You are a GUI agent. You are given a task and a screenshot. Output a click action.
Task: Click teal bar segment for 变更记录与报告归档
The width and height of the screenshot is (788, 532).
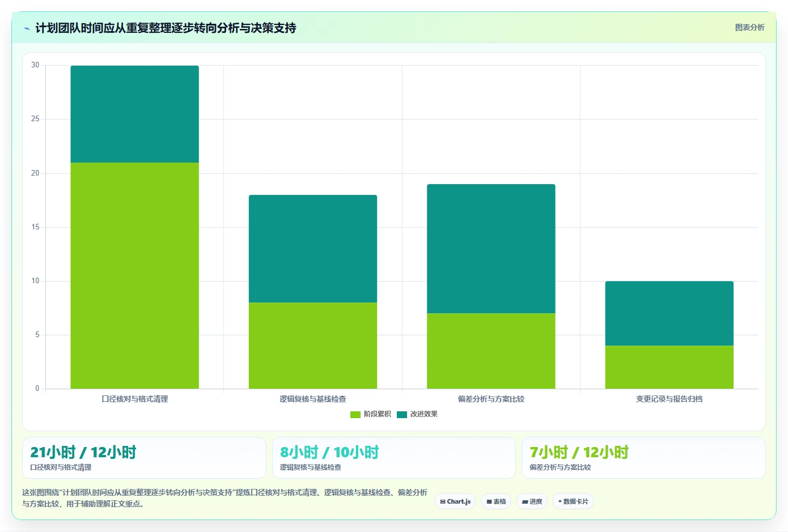[x=670, y=313]
